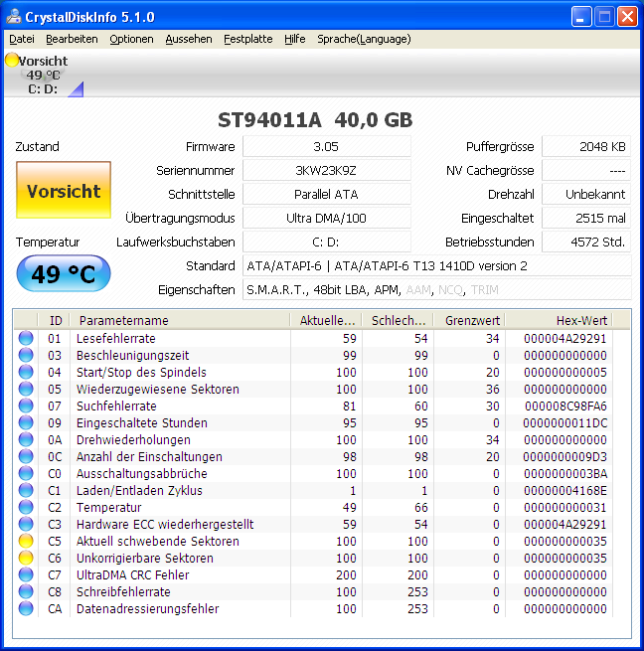Open the Hilfe menu
Image resolution: width=644 pixels, height=651 pixels.
tap(295, 39)
